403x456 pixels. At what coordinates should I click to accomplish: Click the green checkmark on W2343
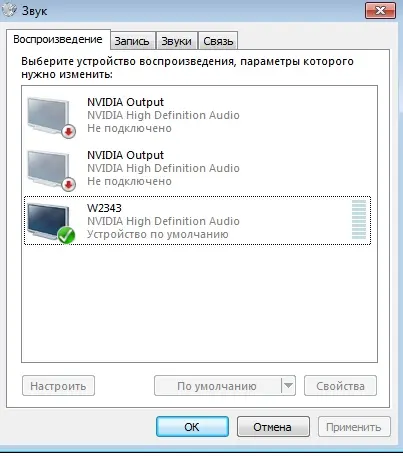(x=66, y=235)
